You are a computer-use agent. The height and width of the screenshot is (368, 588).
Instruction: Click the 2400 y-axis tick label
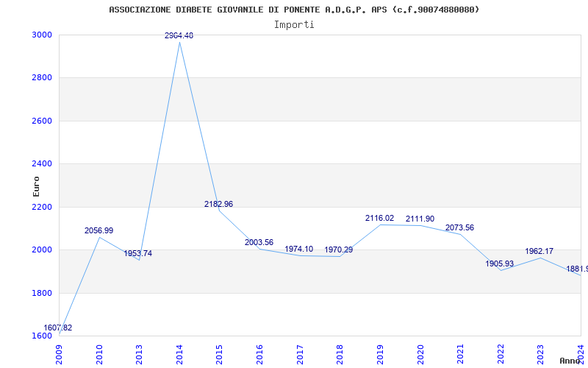click(x=42, y=164)
